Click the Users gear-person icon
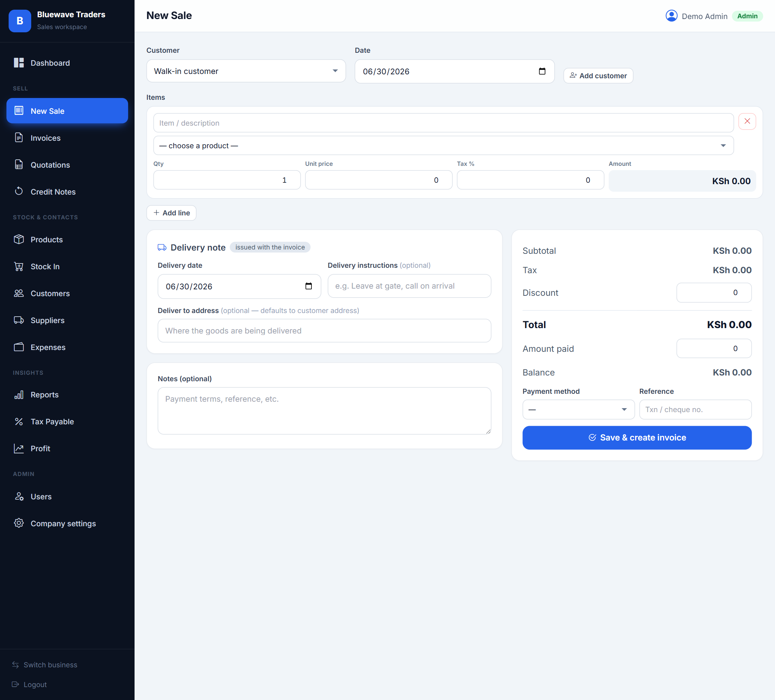The image size is (775, 700). tap(19, 496)
